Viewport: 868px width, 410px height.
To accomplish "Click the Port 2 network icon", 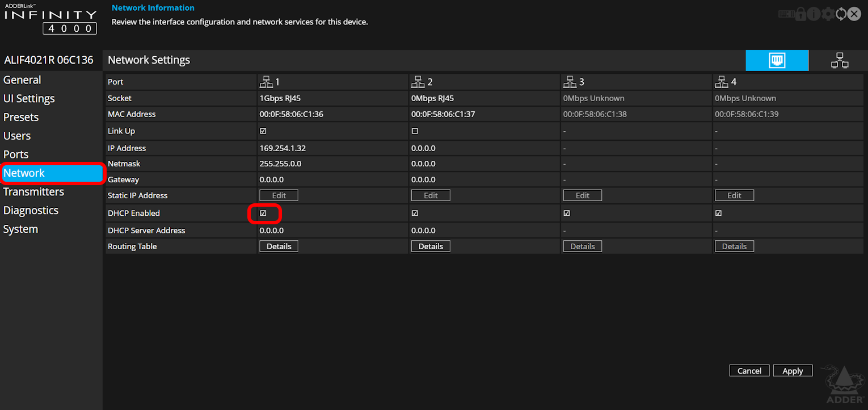I will point(418,82).
